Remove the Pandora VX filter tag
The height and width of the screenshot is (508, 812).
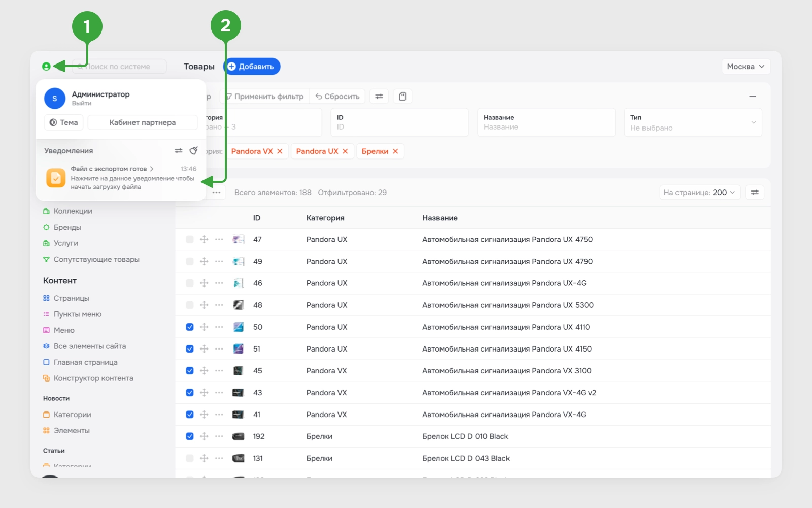280,151
